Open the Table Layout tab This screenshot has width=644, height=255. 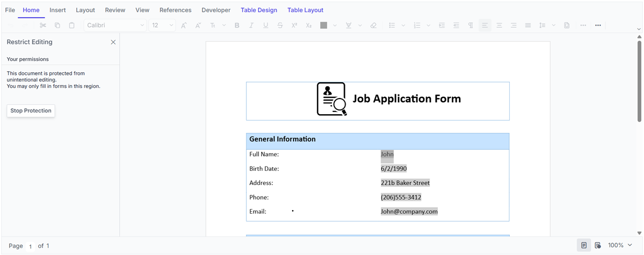305,10
